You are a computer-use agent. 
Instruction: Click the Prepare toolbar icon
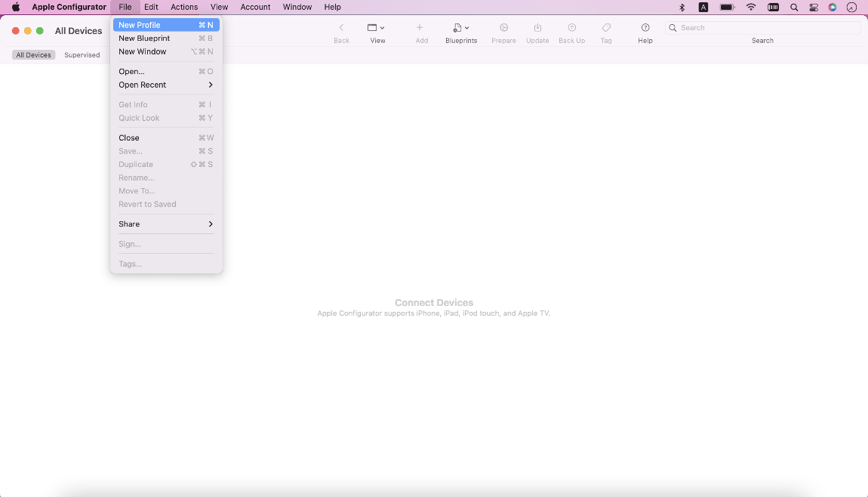[503, 28]
